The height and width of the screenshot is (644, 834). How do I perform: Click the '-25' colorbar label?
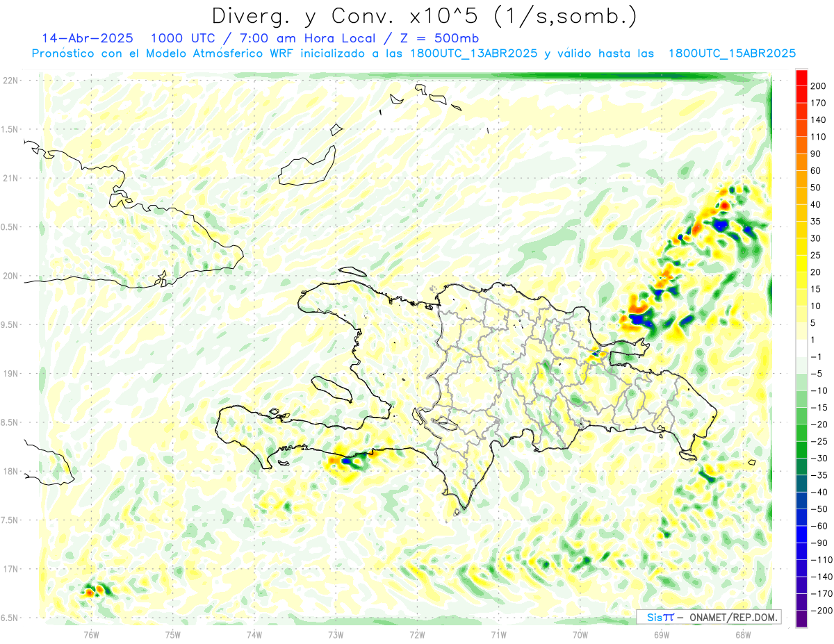click(x=819, y=441)
